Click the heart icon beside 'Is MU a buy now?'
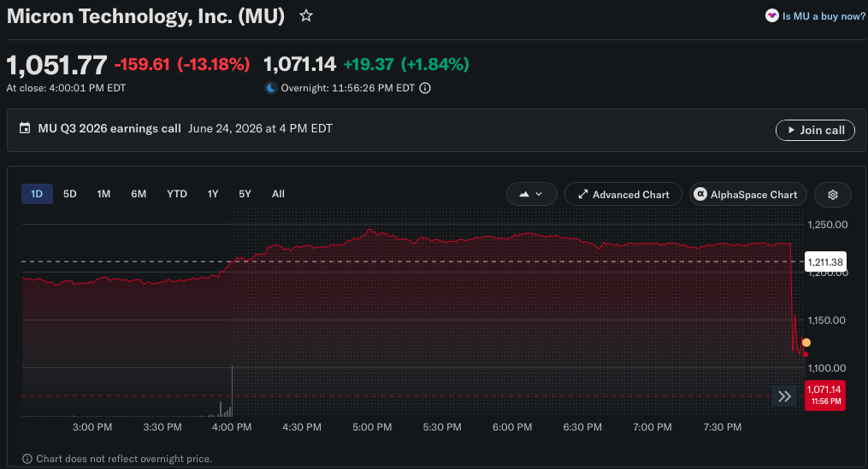This screenshot has height=469, width=868. (x=771, y=15)
